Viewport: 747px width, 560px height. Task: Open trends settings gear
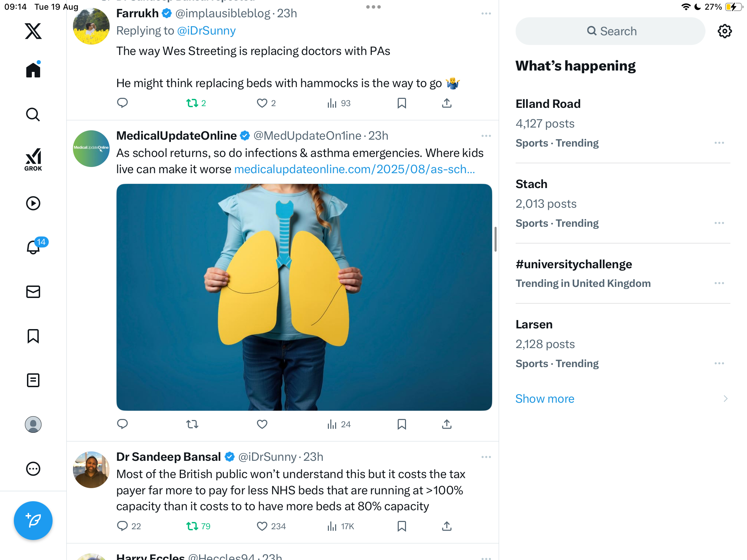(725, 31)
